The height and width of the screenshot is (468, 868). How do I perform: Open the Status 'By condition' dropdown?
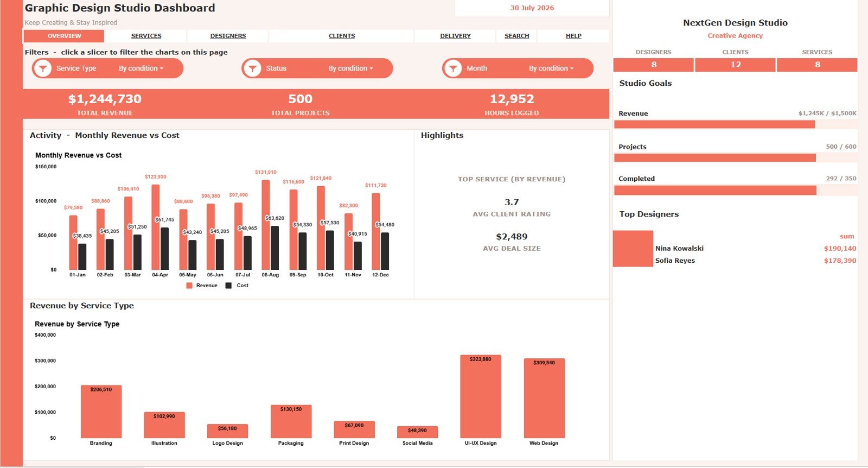pos(350,68)
